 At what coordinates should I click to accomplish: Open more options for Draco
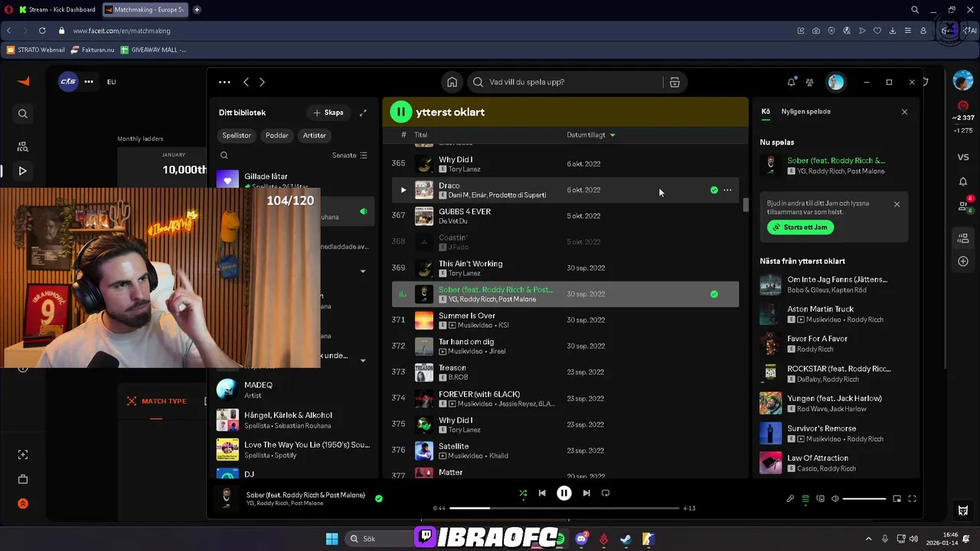pyautogui.click(x=727, y=190)
